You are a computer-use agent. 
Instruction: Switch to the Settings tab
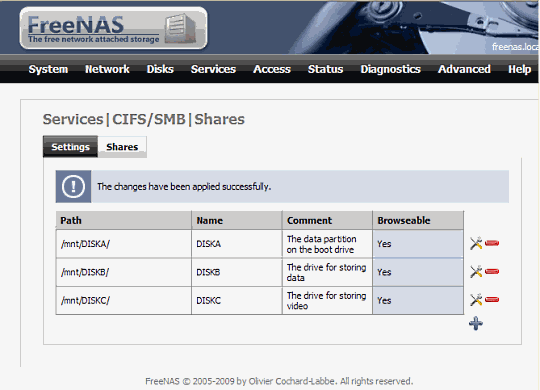click(x=71, y=147)
